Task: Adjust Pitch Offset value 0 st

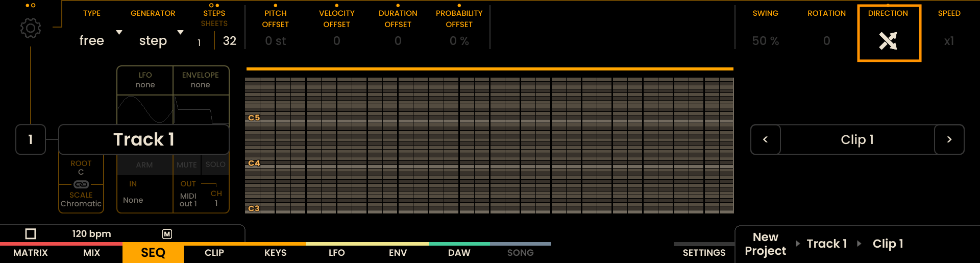Action: (x=276, y=41)
